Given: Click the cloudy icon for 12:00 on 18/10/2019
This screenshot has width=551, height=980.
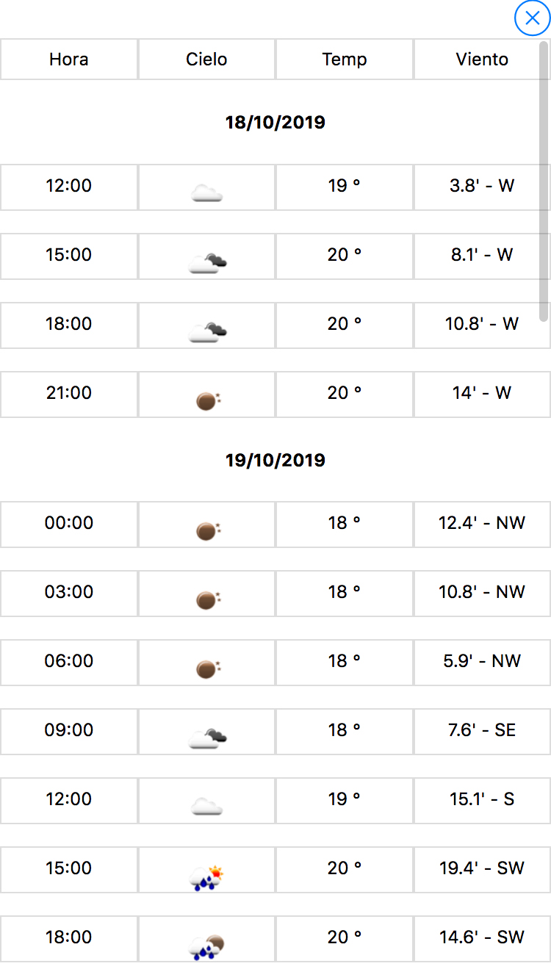Looking at the screenshot, I should pyautogui.click(x=206, y=193).
